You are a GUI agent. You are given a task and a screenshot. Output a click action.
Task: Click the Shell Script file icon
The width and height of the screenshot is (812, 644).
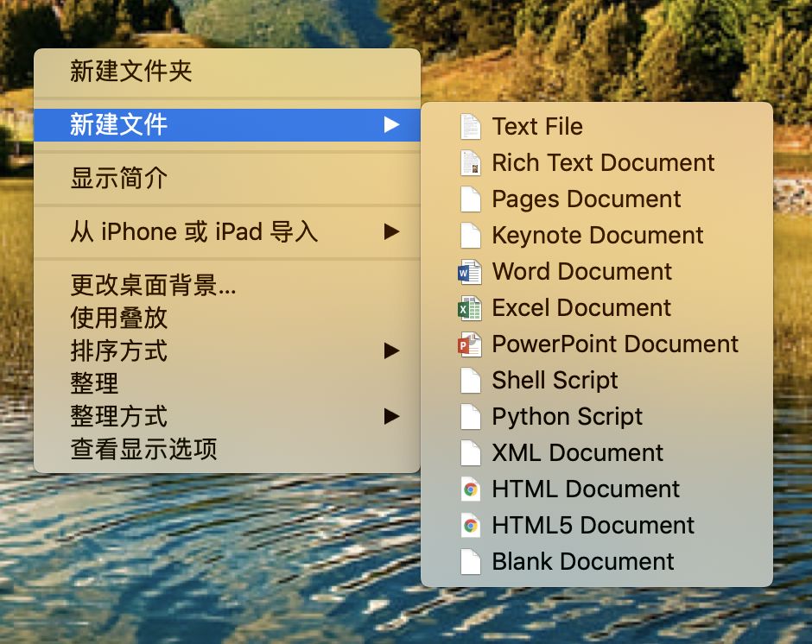click(x=470, y=380)
